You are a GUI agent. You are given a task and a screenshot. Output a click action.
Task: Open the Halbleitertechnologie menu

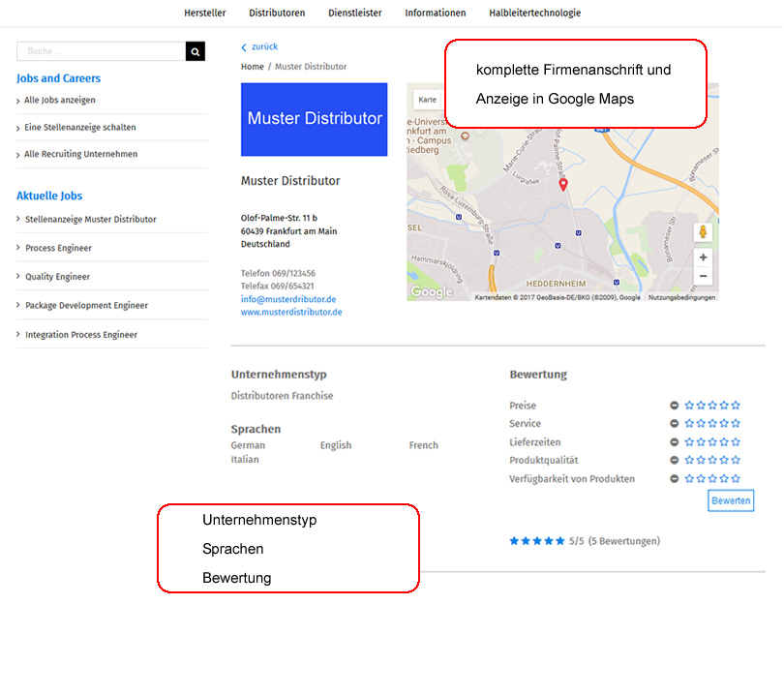coord(535,13)
